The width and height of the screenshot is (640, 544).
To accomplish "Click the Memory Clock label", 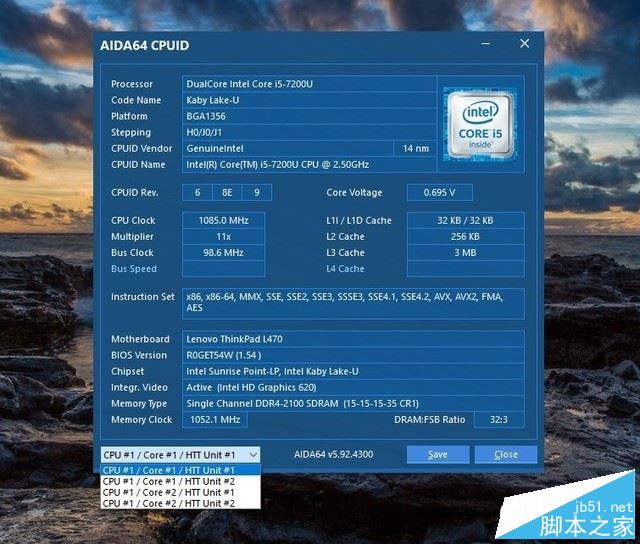I will tap(142, 420).
